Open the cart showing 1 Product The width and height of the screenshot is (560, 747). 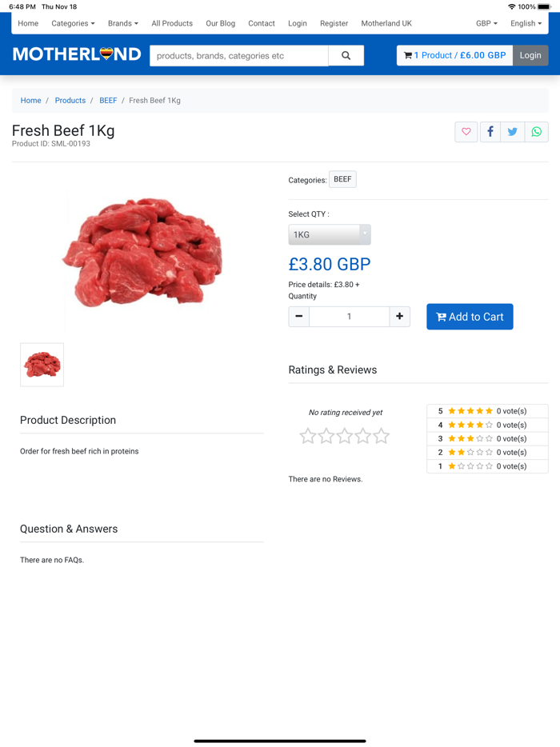tap(454, 56)
